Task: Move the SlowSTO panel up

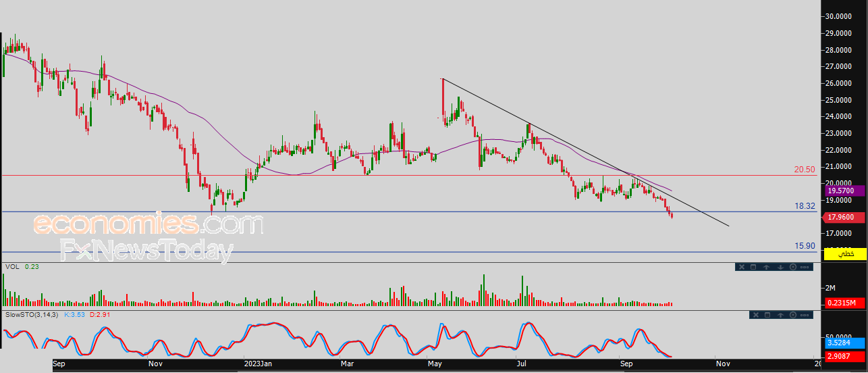Action: pyautogui.click(x=780, y=315)
